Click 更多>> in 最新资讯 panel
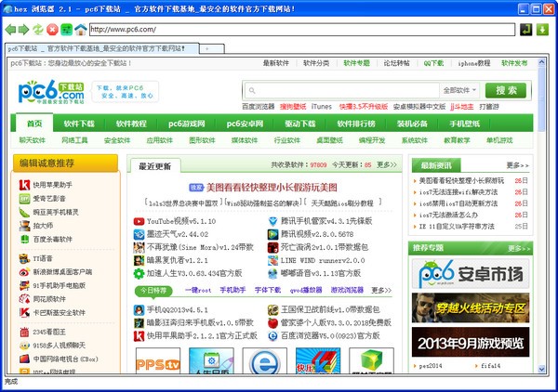558x392 pixels. 518,165
